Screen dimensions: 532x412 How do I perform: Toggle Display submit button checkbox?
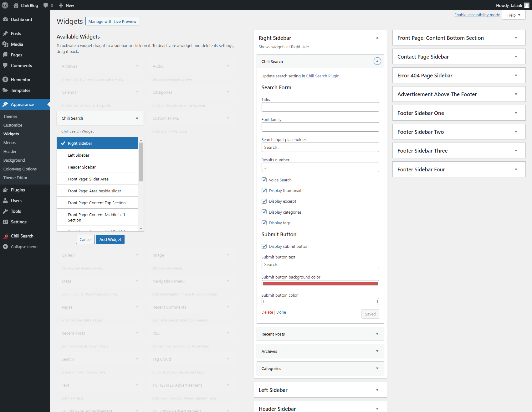coord(264,246)
